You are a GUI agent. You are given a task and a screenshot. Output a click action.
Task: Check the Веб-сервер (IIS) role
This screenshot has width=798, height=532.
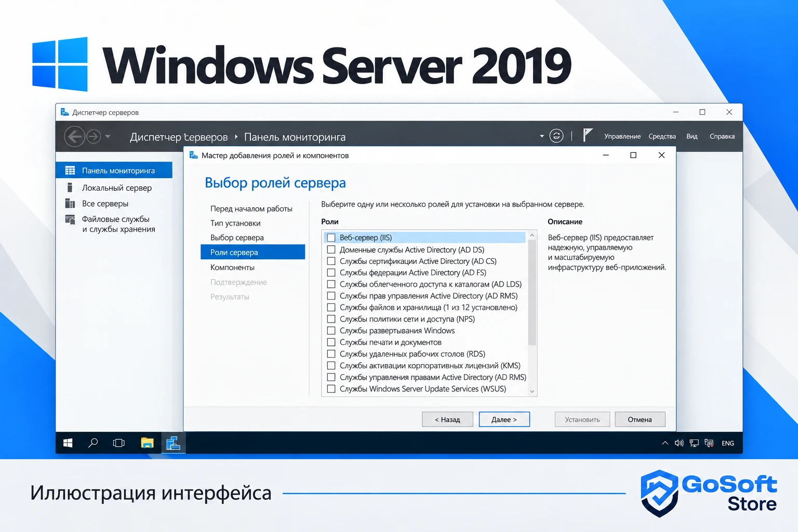331,237
